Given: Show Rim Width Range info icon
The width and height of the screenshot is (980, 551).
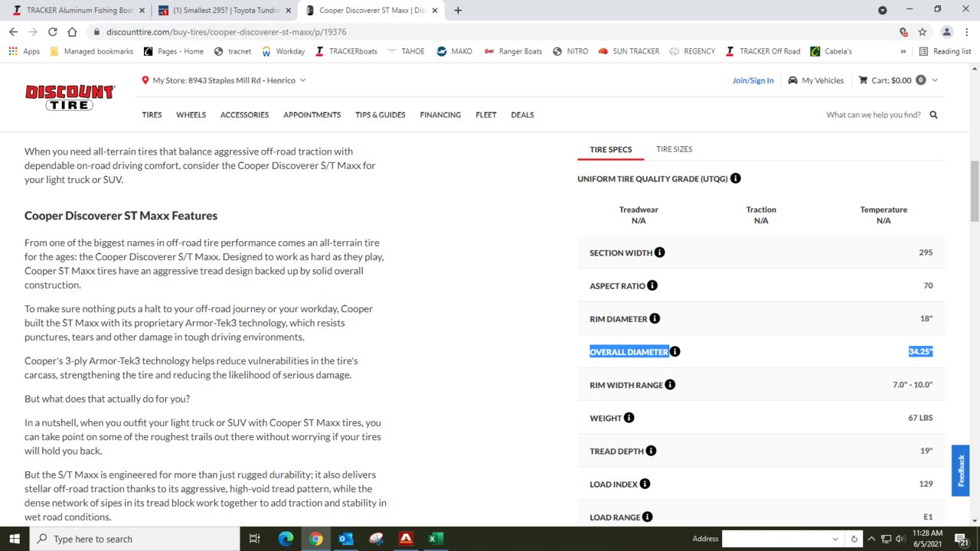Looking at the screenshot, I should pos(670,385).
